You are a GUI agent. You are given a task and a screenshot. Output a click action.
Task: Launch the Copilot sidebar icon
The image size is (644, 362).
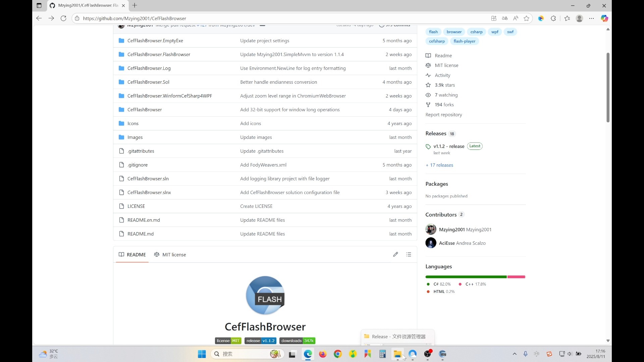point(604,18)
